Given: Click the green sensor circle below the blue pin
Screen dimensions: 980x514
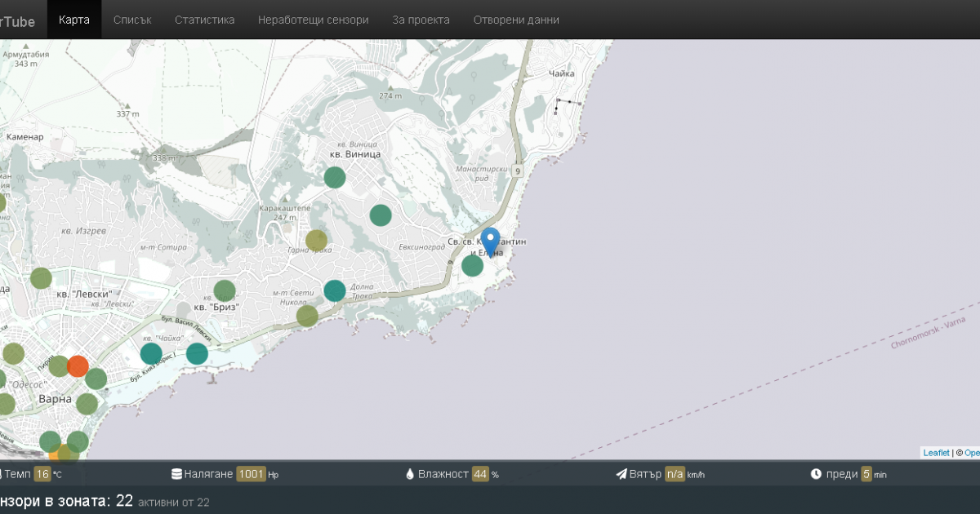Looking at the screenshot, I should (472, 265).
